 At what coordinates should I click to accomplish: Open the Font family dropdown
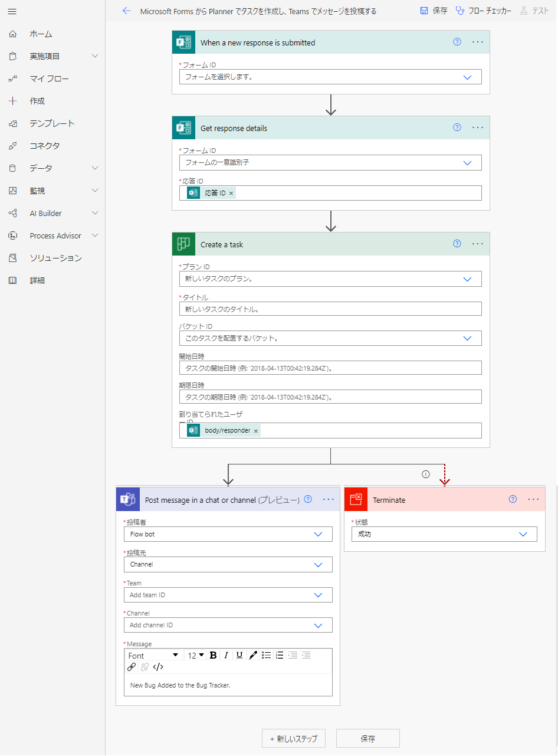coord(153,655)
